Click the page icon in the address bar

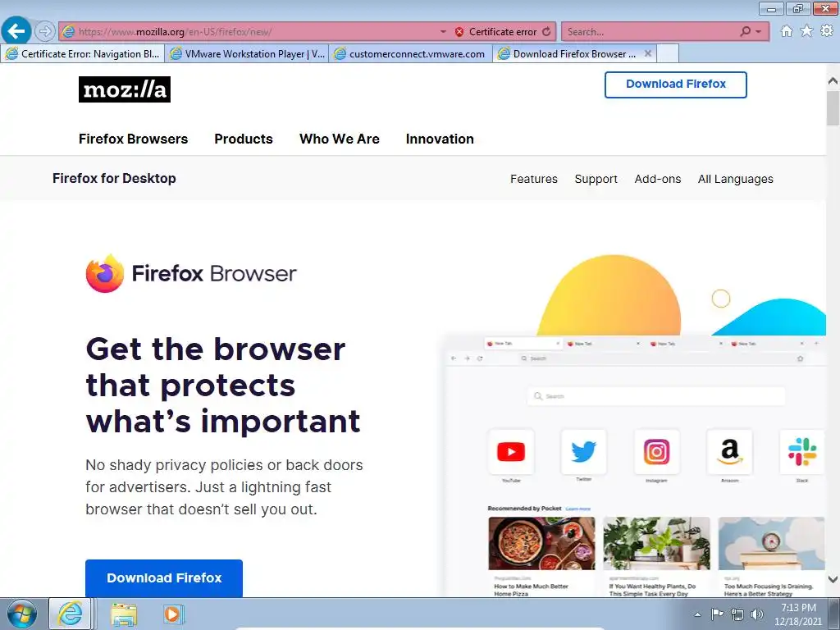tap(69, 32)
